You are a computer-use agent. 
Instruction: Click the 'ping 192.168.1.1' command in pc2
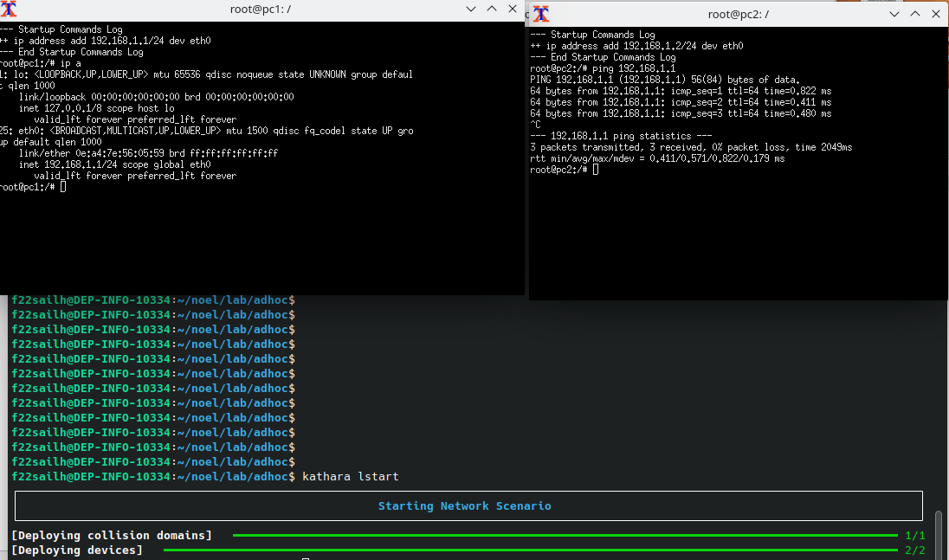point(634,68)
